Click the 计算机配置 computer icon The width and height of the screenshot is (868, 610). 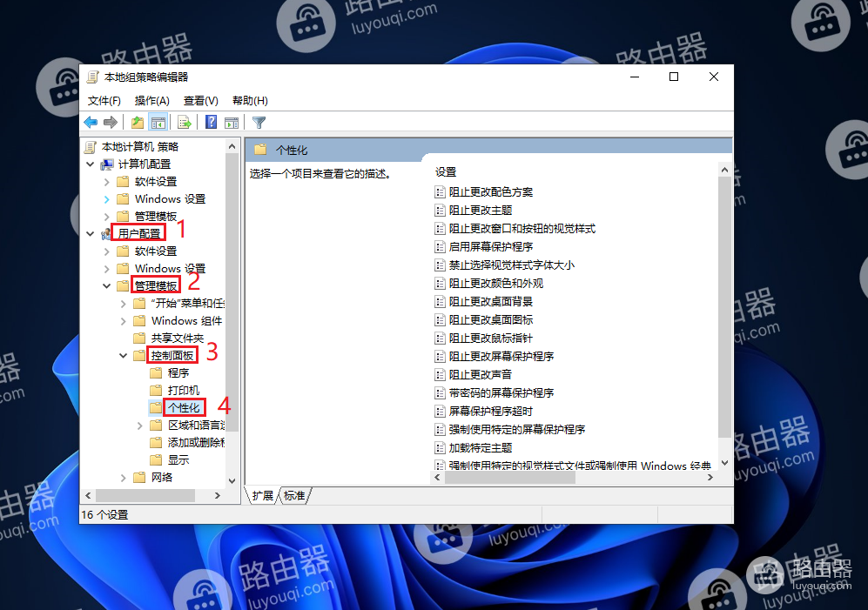(107, 164)
